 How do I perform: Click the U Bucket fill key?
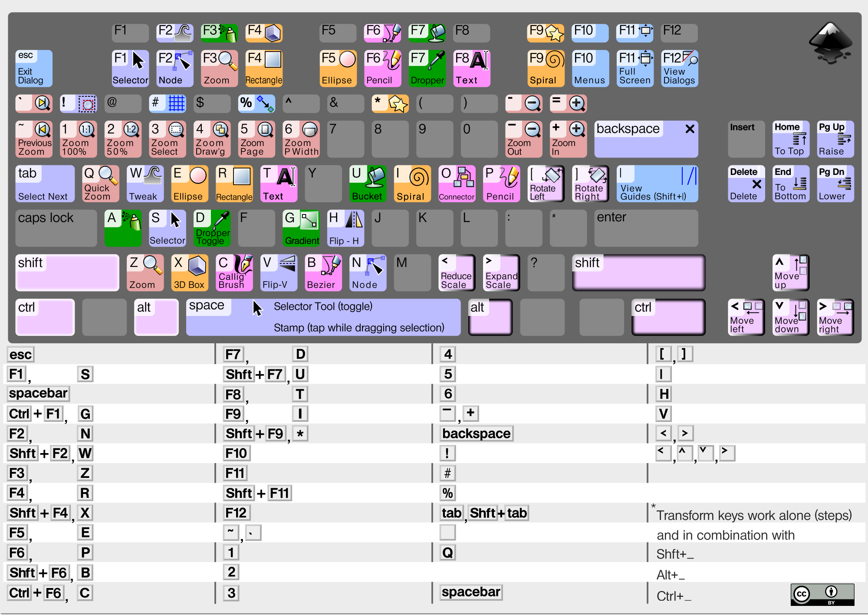[368, 183]
